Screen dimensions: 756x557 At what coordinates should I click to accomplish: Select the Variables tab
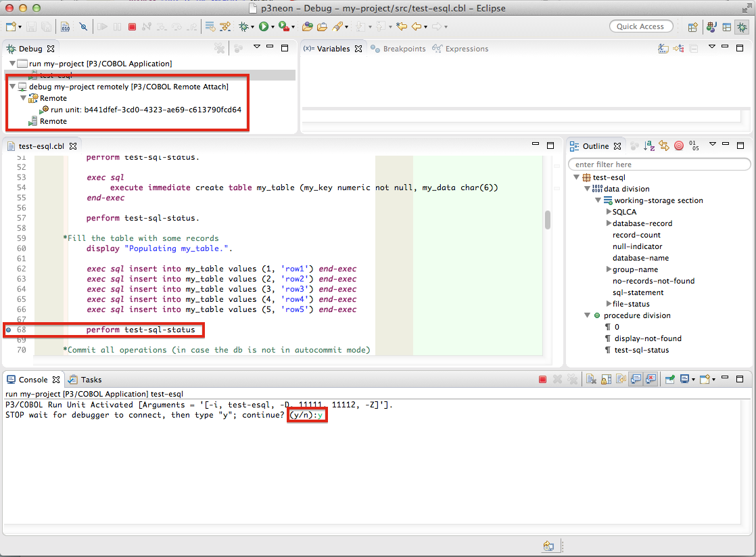point(332,49)
